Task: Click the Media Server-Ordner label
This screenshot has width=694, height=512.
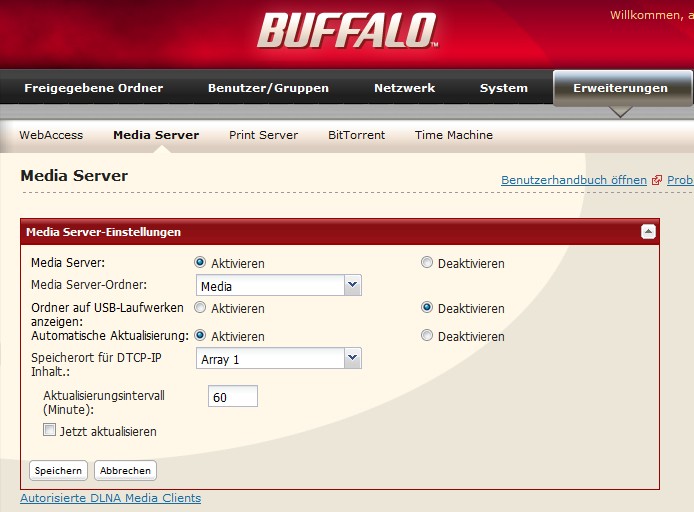Action: click(x=89, y=285)
